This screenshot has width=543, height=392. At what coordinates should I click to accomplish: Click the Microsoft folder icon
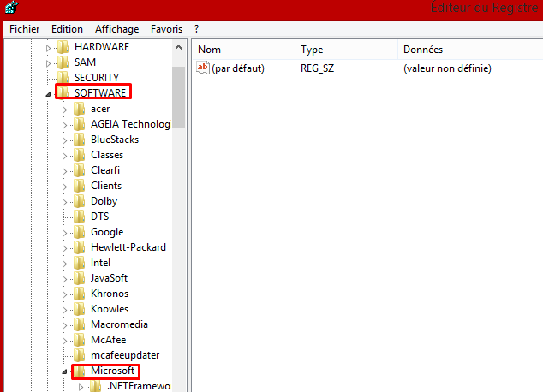(x=80, y=371)
